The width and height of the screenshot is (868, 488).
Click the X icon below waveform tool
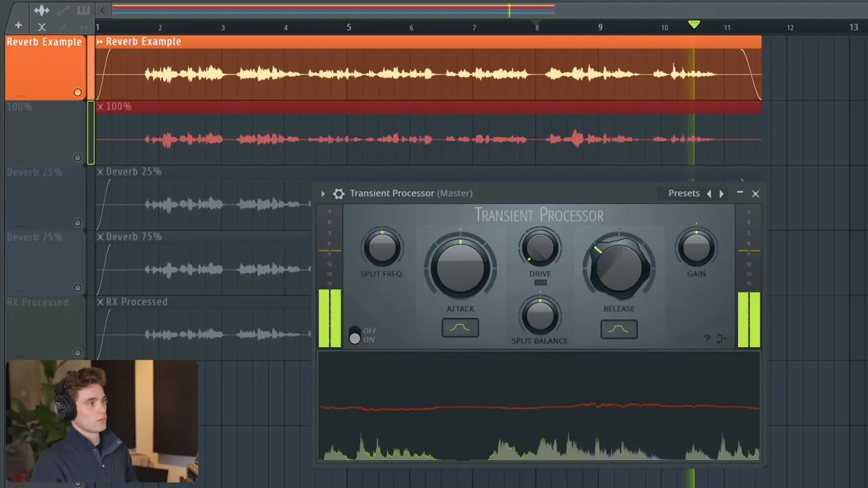[42, 26]
